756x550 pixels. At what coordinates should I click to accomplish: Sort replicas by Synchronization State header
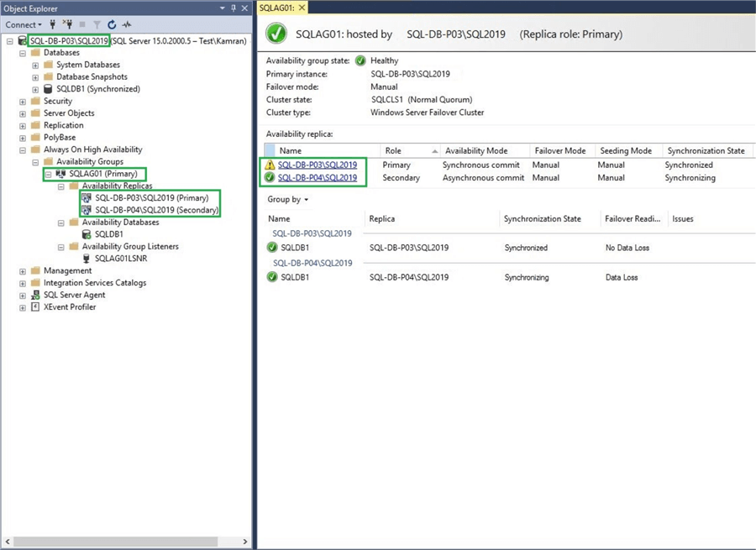[706, 151]
